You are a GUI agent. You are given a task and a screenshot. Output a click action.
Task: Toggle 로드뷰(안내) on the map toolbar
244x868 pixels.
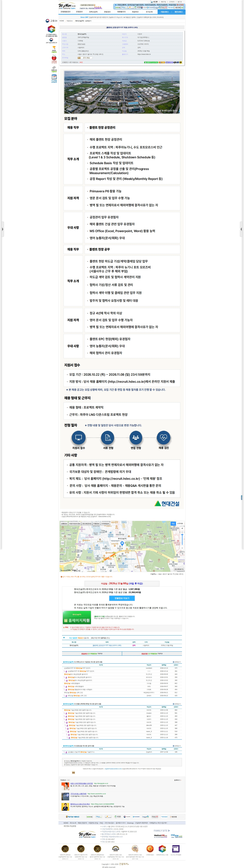(x=87, y=524)
